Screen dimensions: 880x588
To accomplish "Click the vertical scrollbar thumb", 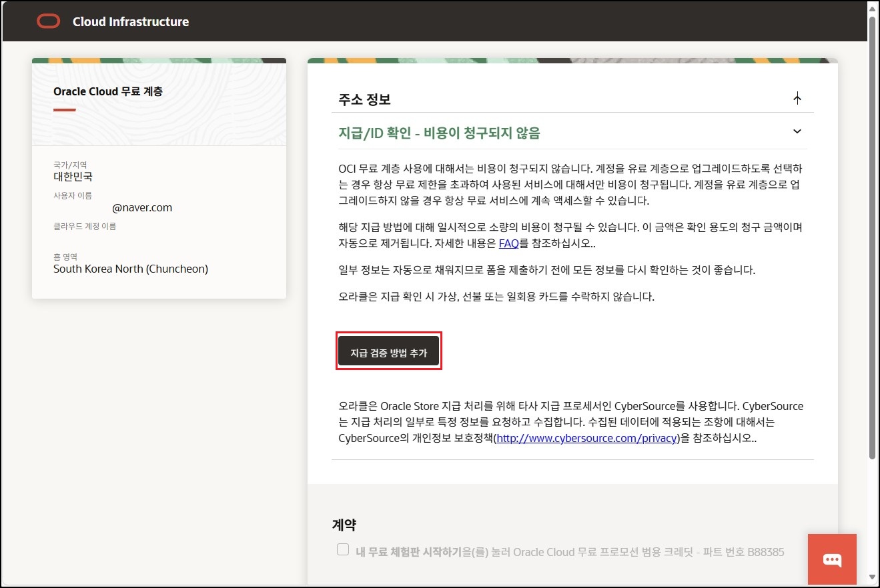I will coord(873,237).
